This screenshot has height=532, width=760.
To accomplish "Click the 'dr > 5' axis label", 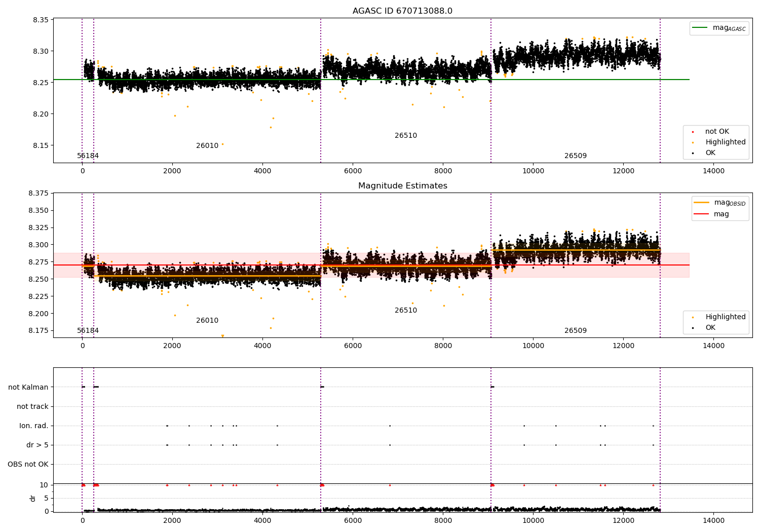I will (37, 445).
